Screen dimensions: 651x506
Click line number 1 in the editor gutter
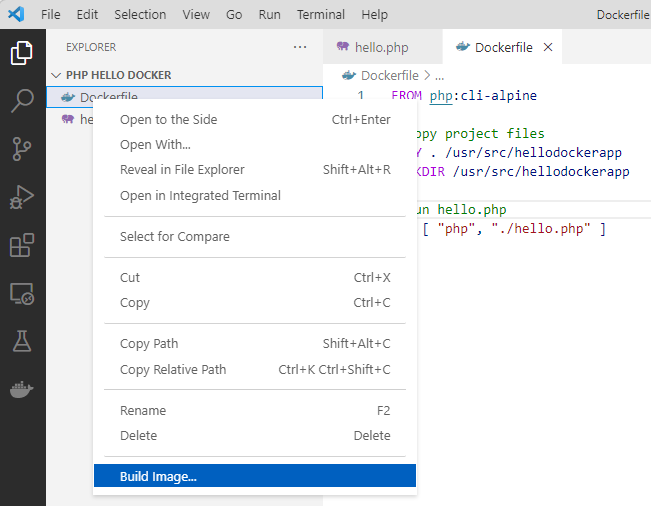361,96
